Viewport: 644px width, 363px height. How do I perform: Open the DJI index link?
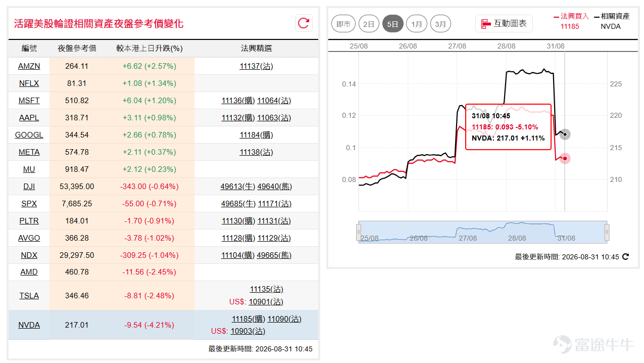point(29,187)
